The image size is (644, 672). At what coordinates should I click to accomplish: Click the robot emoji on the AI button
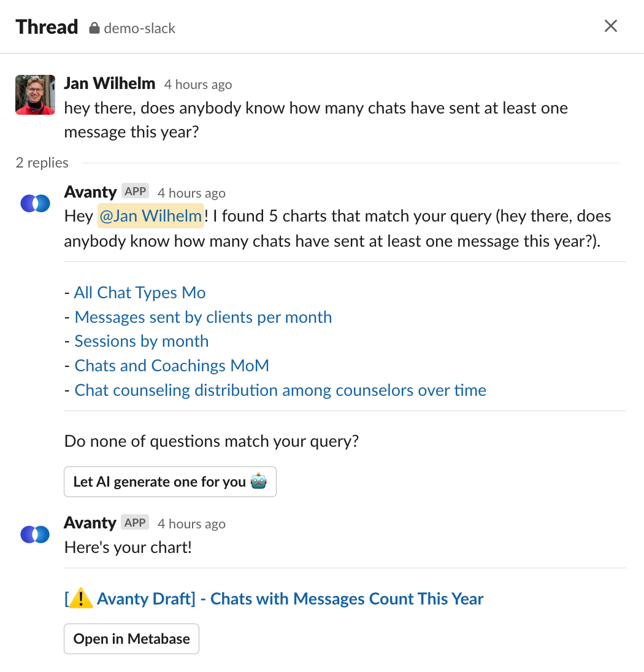[259, 481]
